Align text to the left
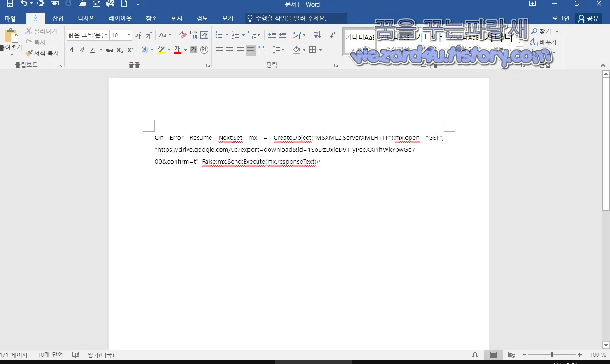 tap(219, 50)
